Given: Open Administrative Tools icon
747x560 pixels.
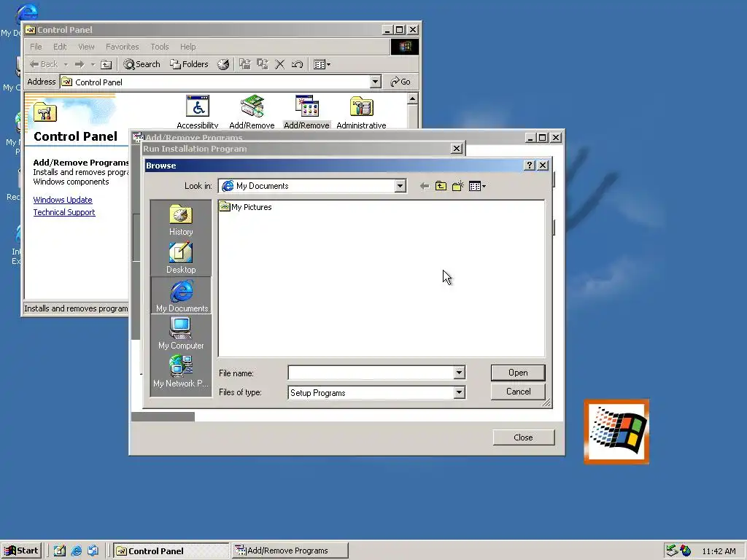Looking at the screenshot, I should coord(361,112).
